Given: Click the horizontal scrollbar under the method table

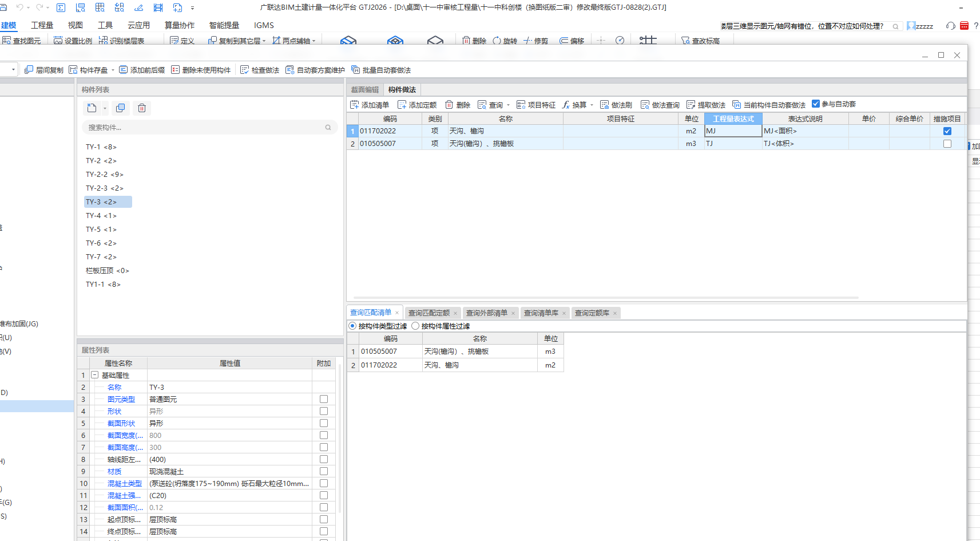Looking at the screenshot, I should coord(606,298).
